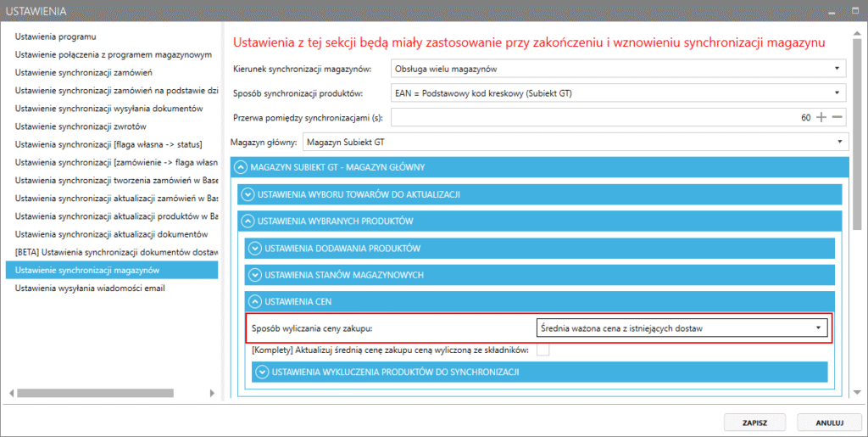Select Ustawienia synchronizacji [flaga własna -> status]
868x437 pixels.
pyautogui.click(x=108, y=144)
